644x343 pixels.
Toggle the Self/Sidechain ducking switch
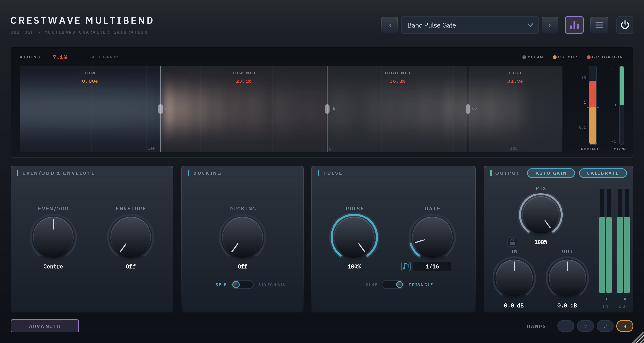click(x=242, y=285)
